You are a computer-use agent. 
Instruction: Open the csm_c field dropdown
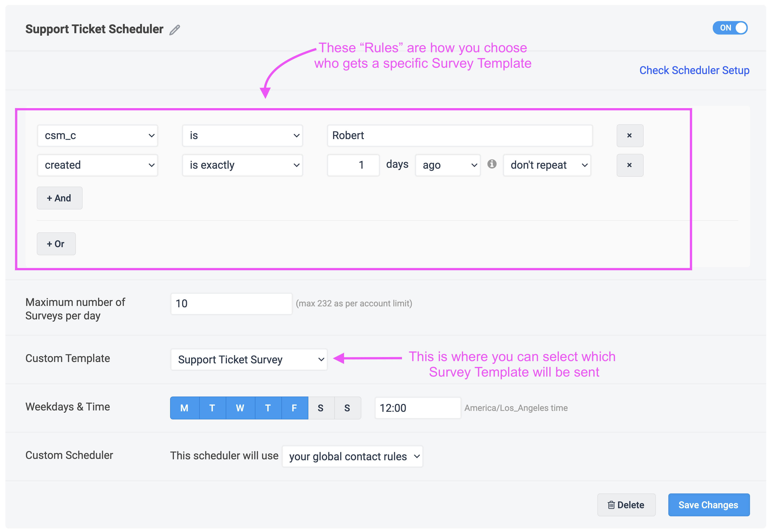coord(97,136)
